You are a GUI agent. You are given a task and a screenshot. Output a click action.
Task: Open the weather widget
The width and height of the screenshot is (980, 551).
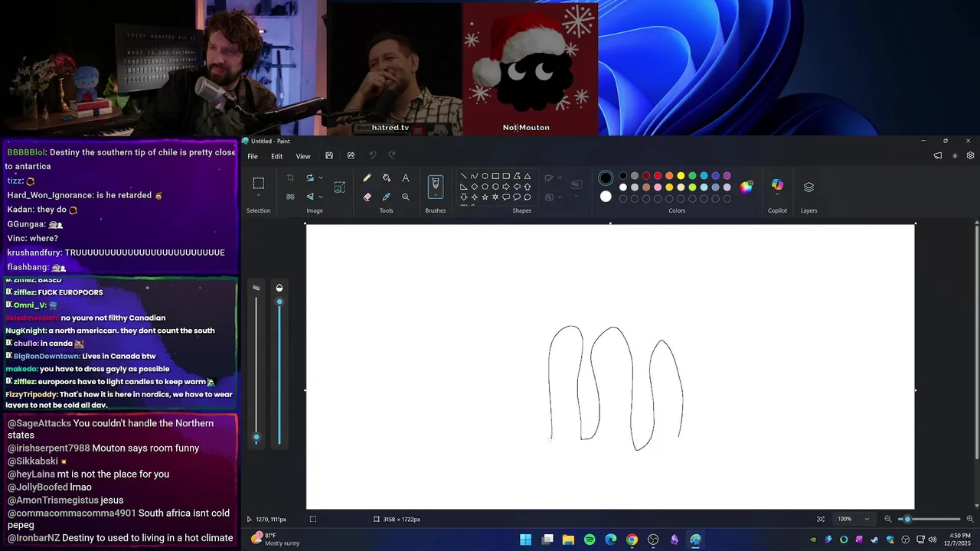click(x=276, y=540)
